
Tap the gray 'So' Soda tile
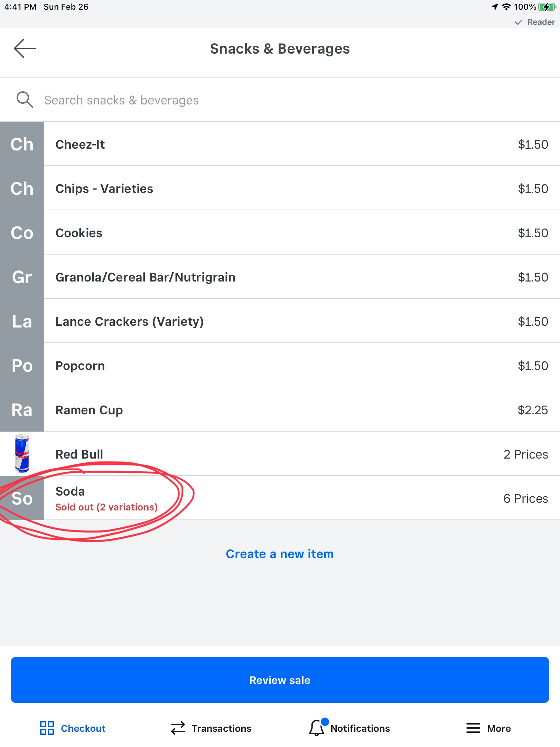pyautogui.click(x=22, y=498)
